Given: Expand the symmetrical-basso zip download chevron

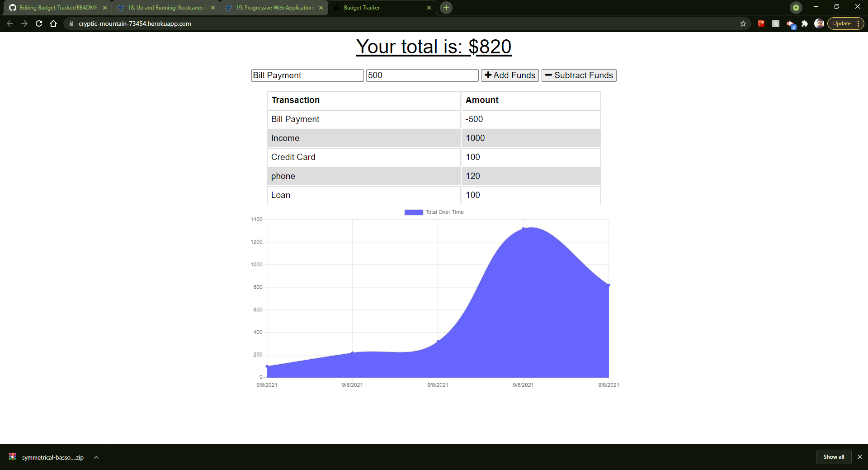Looking at the screenshot, I should (96, 457).
